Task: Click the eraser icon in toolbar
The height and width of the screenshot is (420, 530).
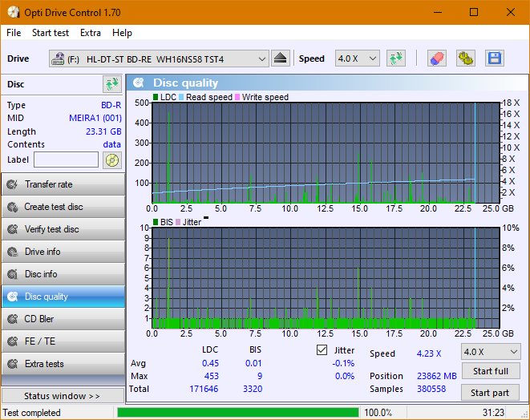Action: tap(436, 59)
